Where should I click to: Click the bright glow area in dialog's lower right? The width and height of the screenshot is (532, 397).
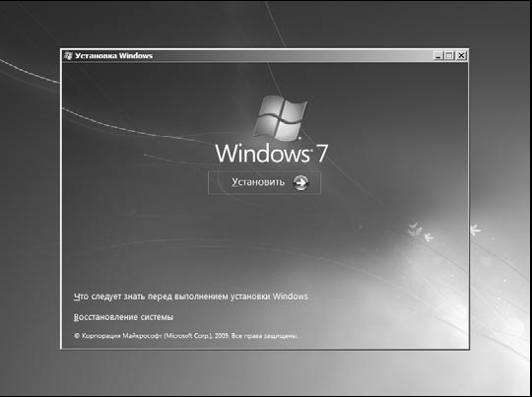[x=424, y=289]
